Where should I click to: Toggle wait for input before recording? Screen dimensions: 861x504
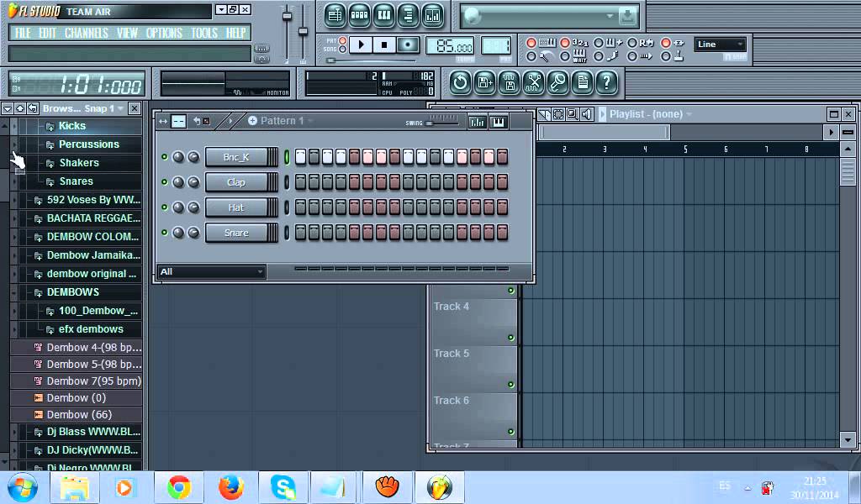click(565, 56)
